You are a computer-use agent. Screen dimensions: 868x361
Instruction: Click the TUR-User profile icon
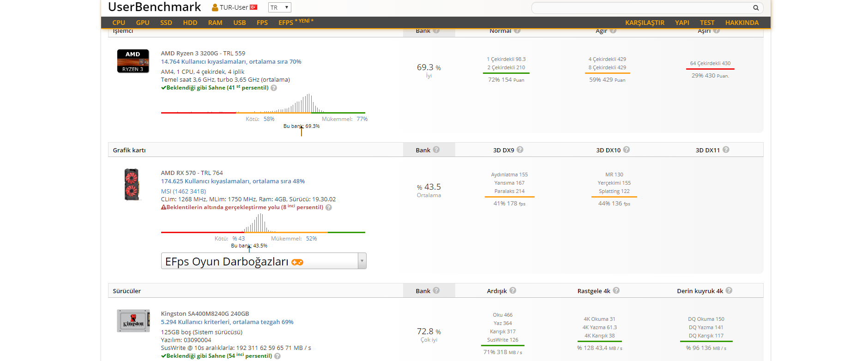215,7
